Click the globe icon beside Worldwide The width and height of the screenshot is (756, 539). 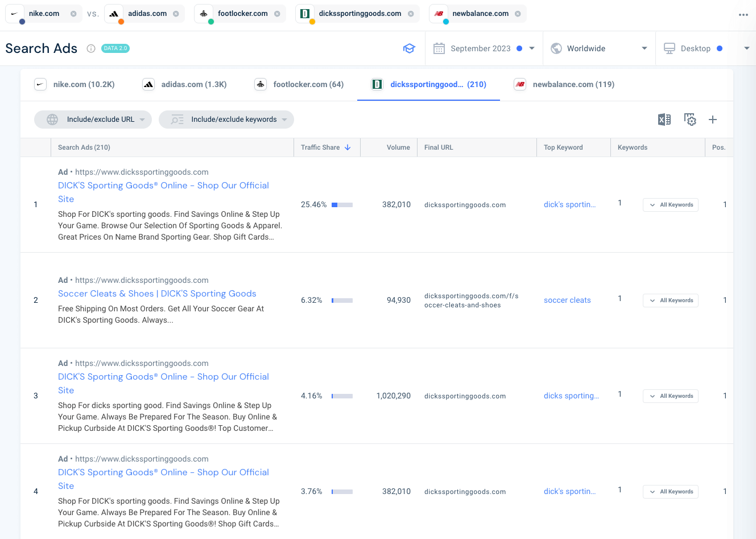tap(555, 48)
